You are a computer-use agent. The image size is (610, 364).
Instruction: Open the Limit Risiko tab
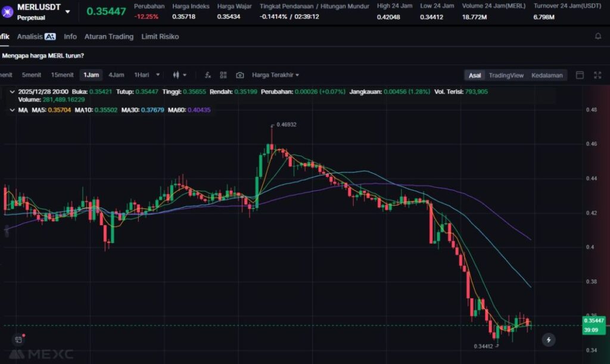[160, 36]
